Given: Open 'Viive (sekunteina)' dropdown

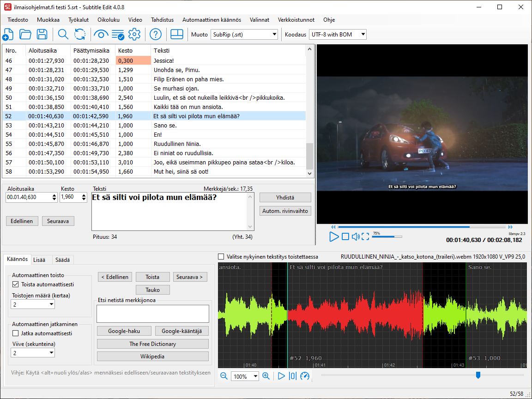Looking at the screenshot, I should (33, 353).
